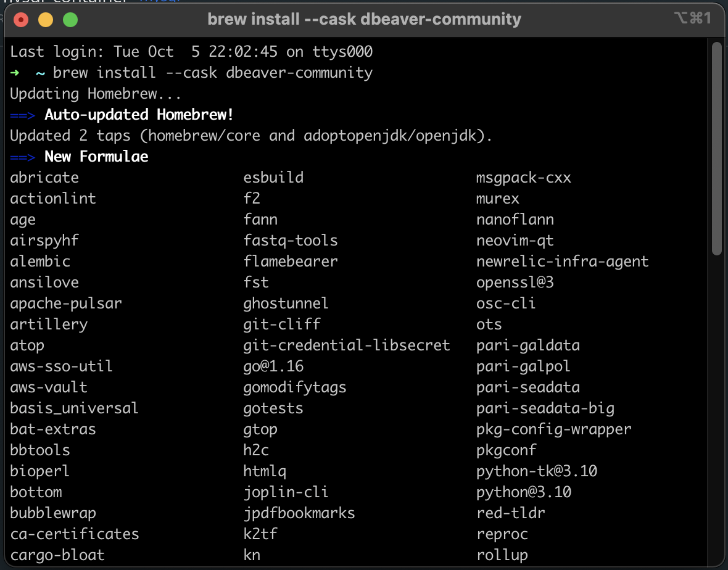Click 'esbuild' formula name
The image size is (728, 570).
point(273,178)
